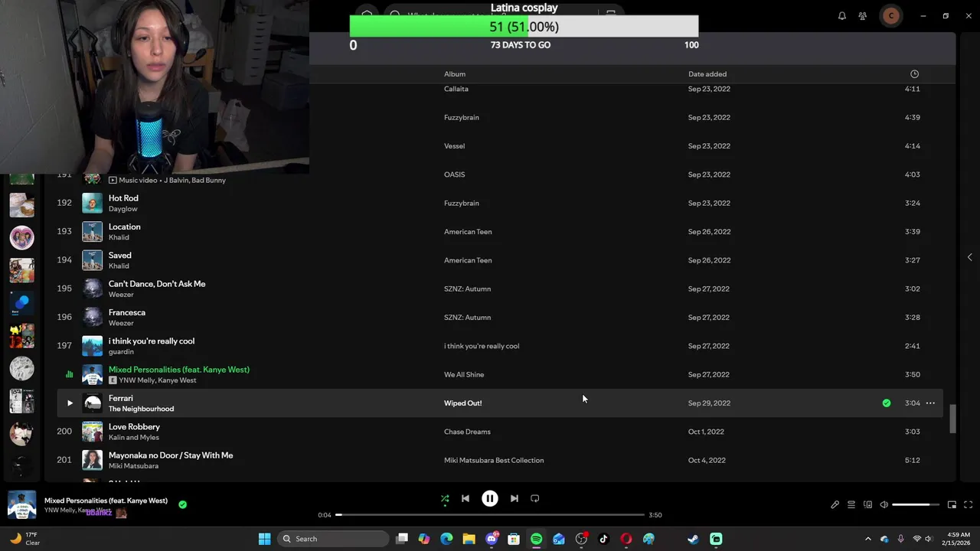The image size is (980, 551).
Task: Open the Chase Dreams album link
Action: coord(467,432)
